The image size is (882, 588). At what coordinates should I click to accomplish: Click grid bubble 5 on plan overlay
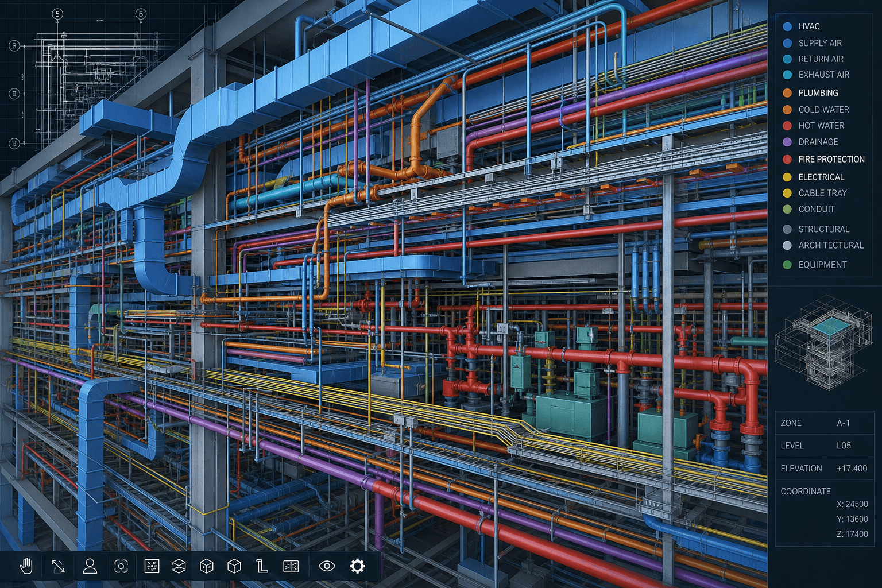click(x=57, y=14)
